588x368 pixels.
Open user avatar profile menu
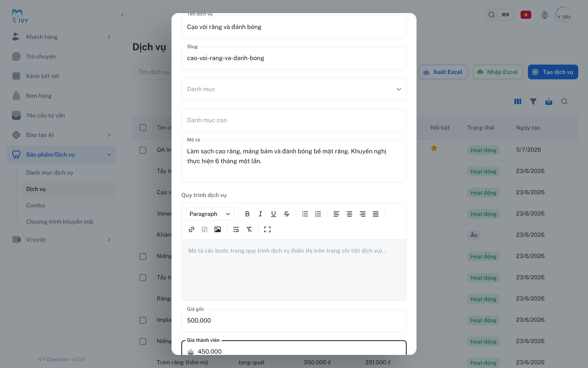click(x=563, y=15)
